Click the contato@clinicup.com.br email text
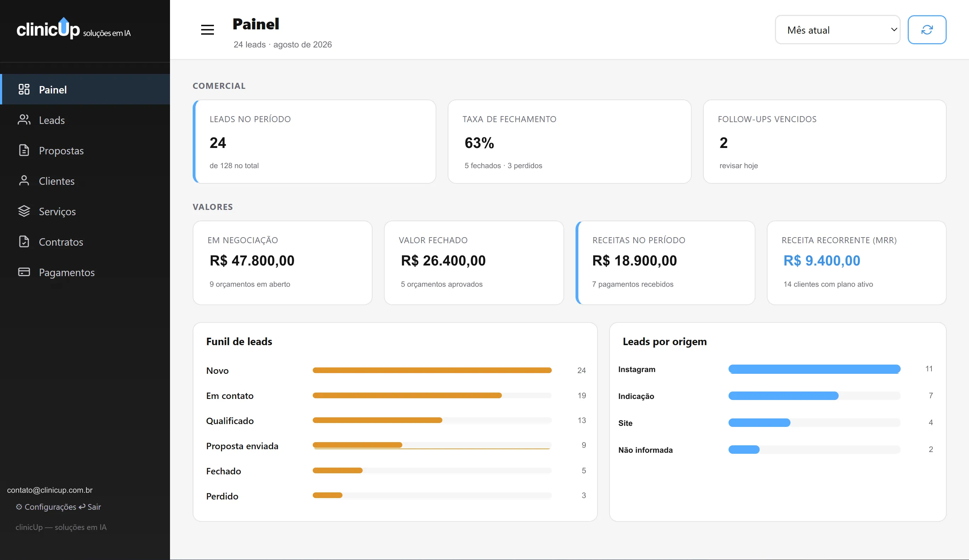 50,490
